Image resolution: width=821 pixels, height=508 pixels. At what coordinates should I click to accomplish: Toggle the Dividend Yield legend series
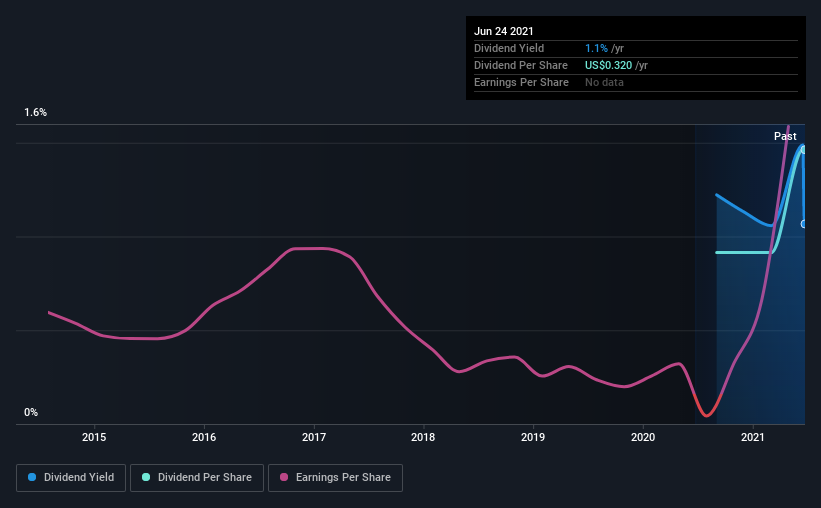(72, 478)
